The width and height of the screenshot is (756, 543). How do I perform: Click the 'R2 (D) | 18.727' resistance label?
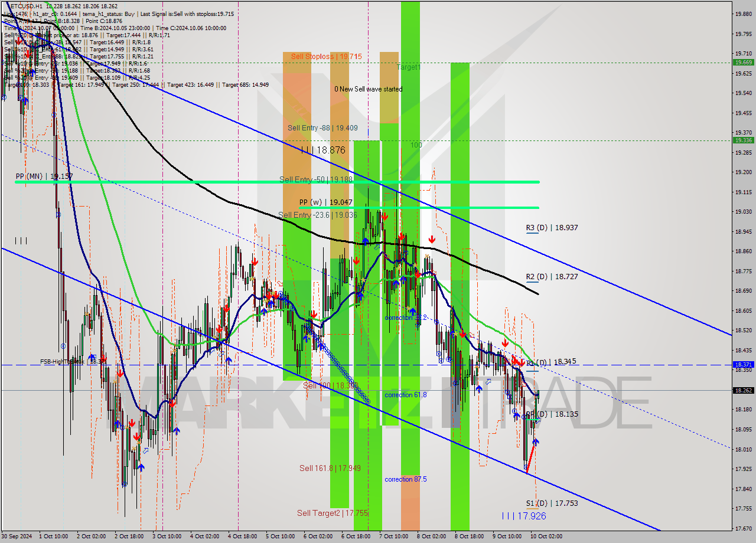(x=552, y=276)
